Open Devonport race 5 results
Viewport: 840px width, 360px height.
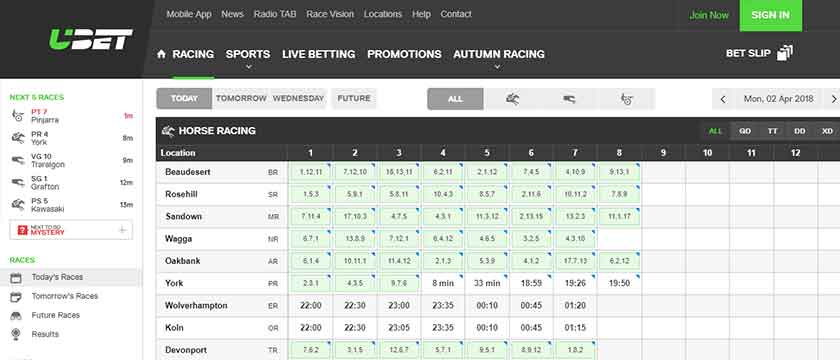pos(487,350)
